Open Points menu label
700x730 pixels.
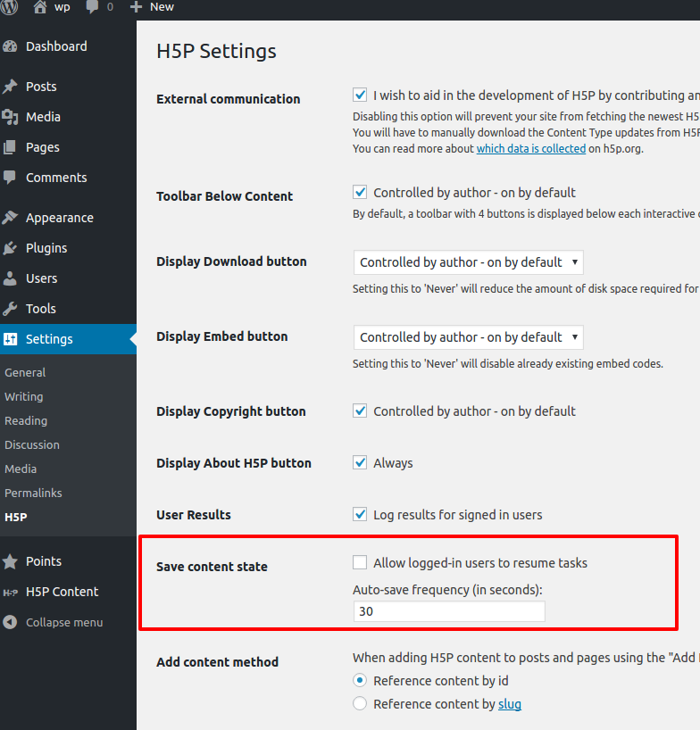(x=44, y=561)
